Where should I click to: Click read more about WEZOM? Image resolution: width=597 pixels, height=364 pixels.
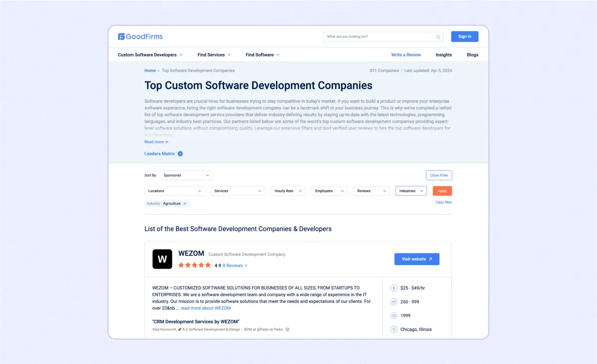pyautogui.click(x=206, y=308)
